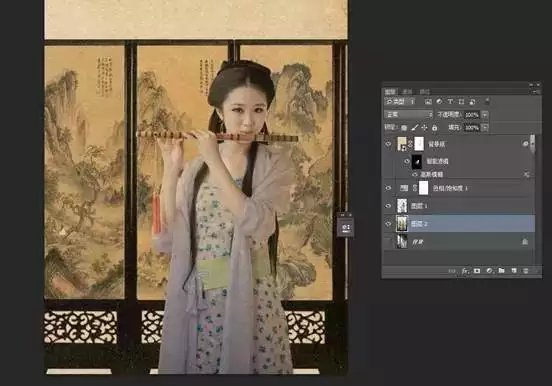552x386 pixels.
Task: Toggle visibility of 高斯模糊 filter
Action: pos(415,174)
